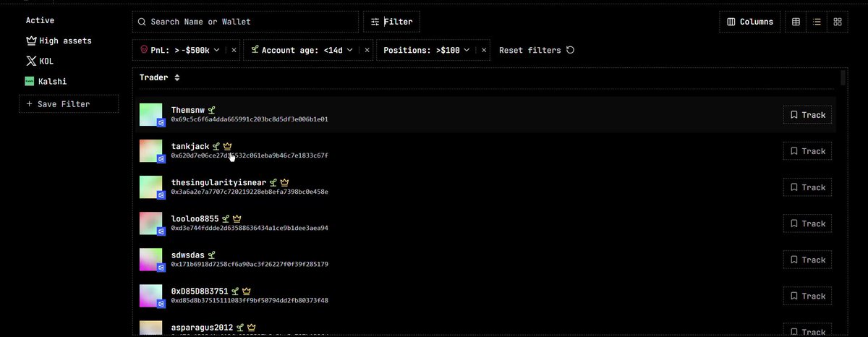
Task: Open the Positions >$100 dropdown
Action: click(x=427, y=50)
